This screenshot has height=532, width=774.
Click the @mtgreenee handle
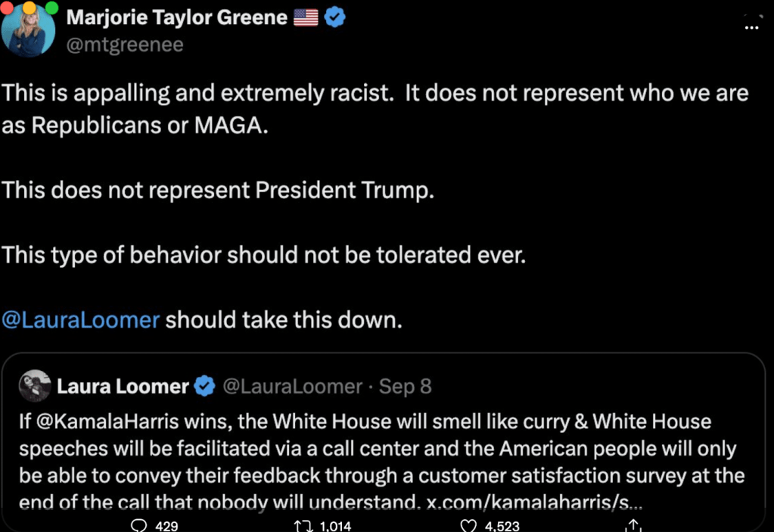(x=125, y=45)
